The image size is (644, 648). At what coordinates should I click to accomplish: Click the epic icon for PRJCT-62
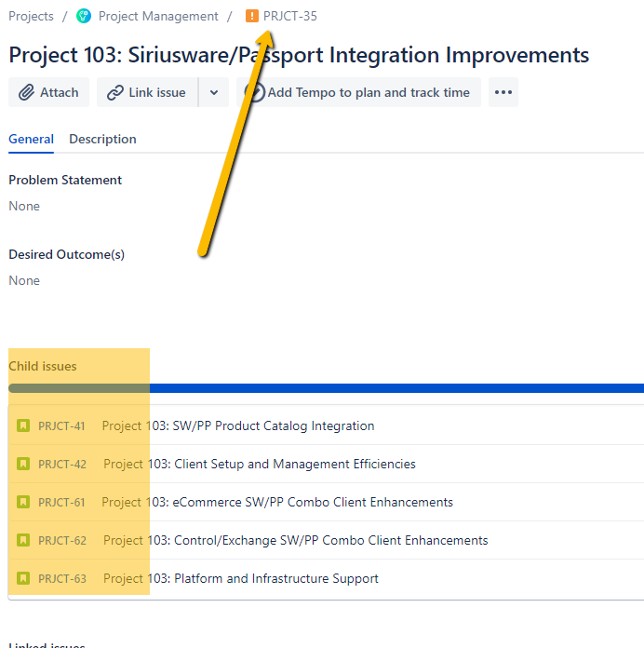[x=23, y=540]
